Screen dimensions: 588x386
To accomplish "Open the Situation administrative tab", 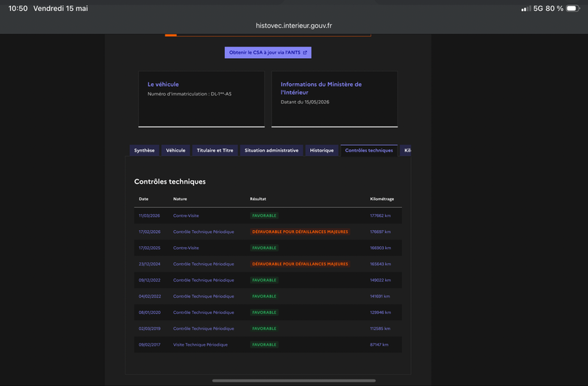I will coord(271,151).
